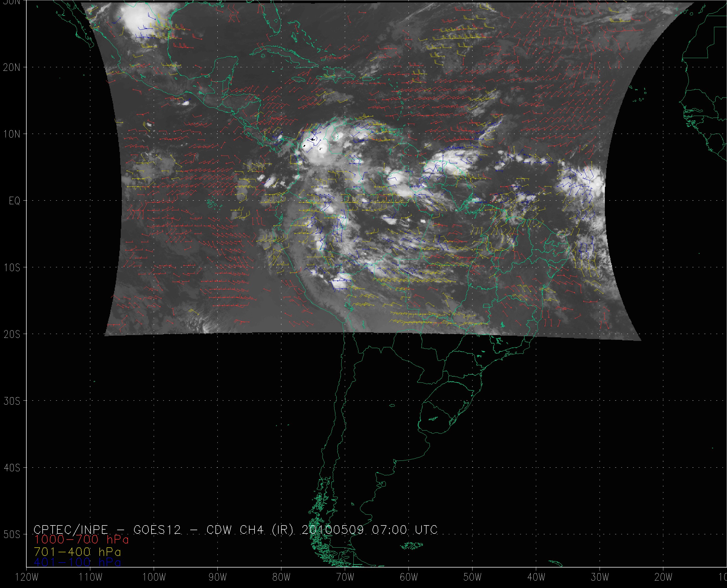This screenshot has height=588, width=727.
Task: Click the 20N latitude axis label
Action: tap(12, 68)
